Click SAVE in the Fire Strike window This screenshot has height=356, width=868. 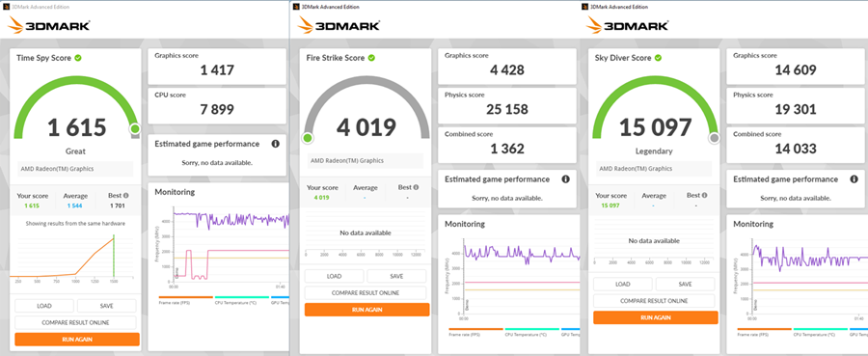(x=397, y=276)
